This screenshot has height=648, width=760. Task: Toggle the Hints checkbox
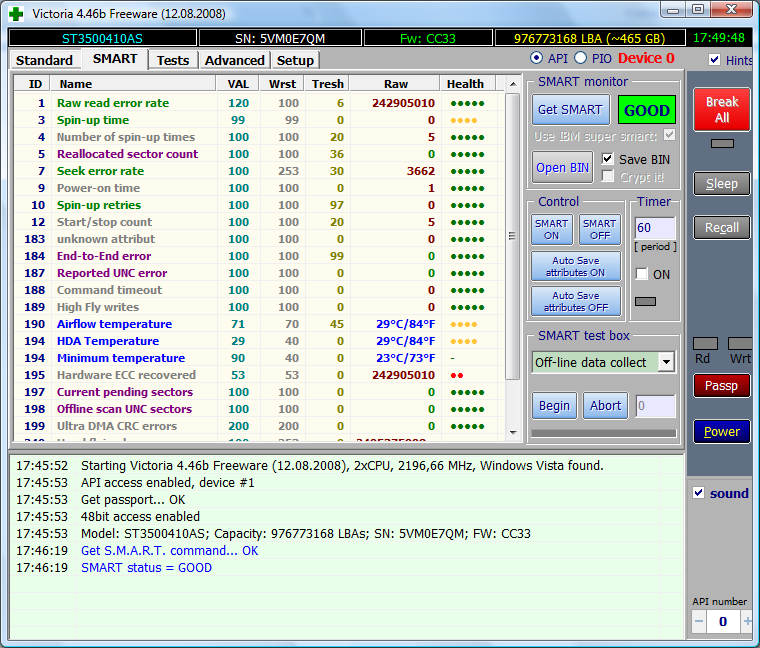pos(714,60)
